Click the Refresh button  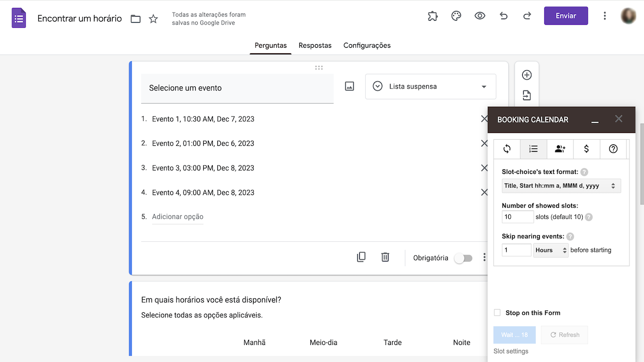tap(565, 335)
